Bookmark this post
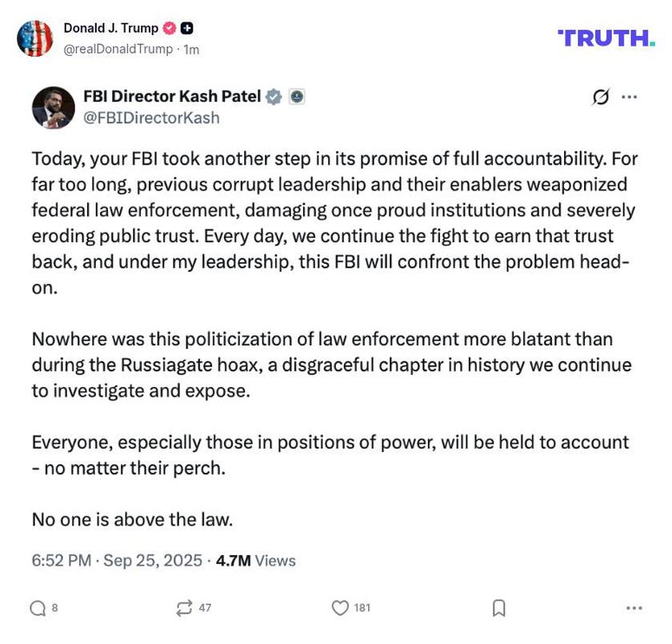This screenshot has width=672, height=644. (499, 608)
